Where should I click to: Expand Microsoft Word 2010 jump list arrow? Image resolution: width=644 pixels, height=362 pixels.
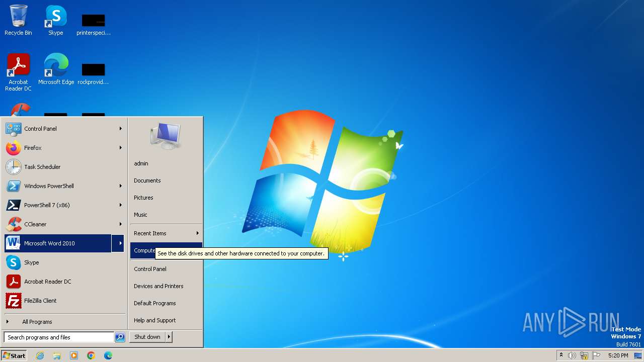coord(118,243)
